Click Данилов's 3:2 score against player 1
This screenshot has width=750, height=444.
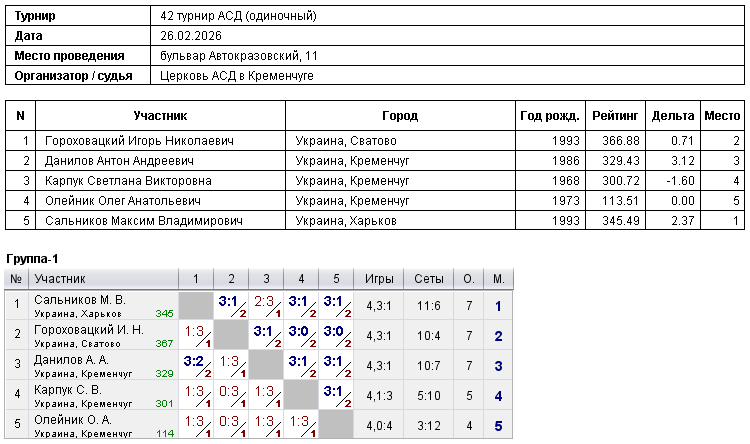(194, 361)
